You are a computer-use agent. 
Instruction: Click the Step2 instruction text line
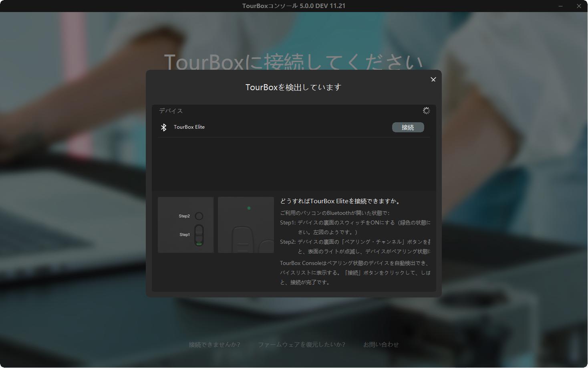coord(355,242)
